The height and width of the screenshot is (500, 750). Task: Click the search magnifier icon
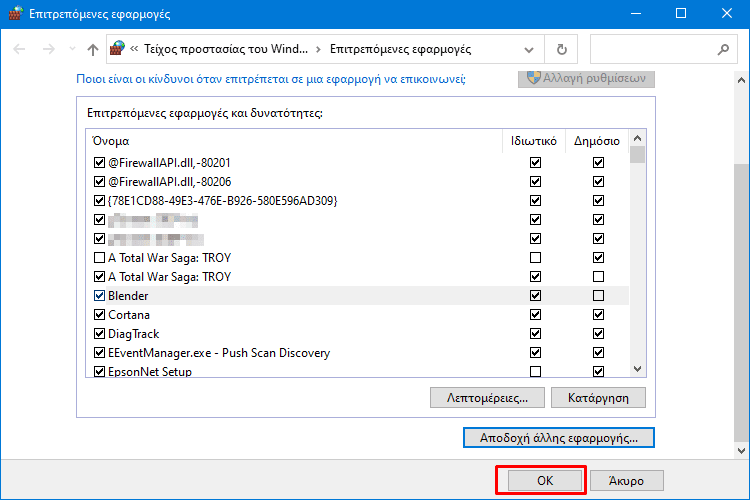click(x=723, y=49)
